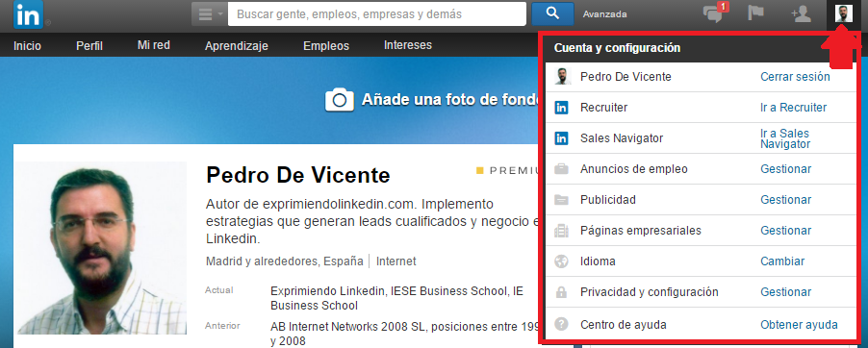Click the small avatar beside Pedro De Vicente in dropdown
Image resolution: width=868 pixels, height=348 pixels.
(562, 77)
